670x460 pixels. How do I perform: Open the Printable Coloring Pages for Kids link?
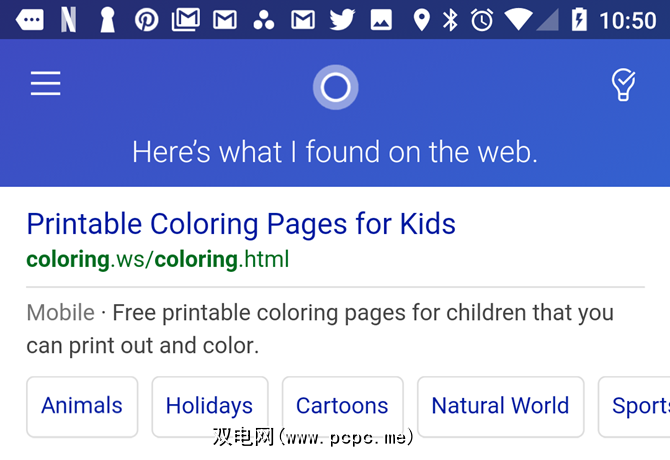(x=241, y=223)
